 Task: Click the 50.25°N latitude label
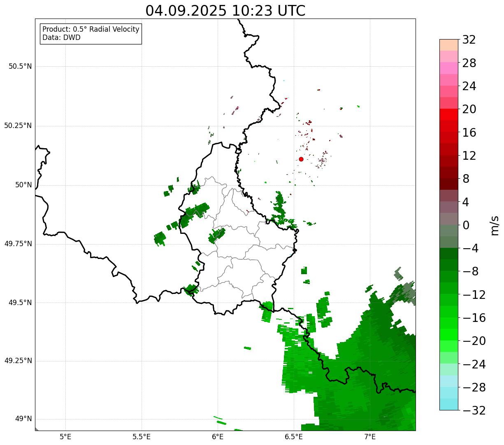coord(18,126)
